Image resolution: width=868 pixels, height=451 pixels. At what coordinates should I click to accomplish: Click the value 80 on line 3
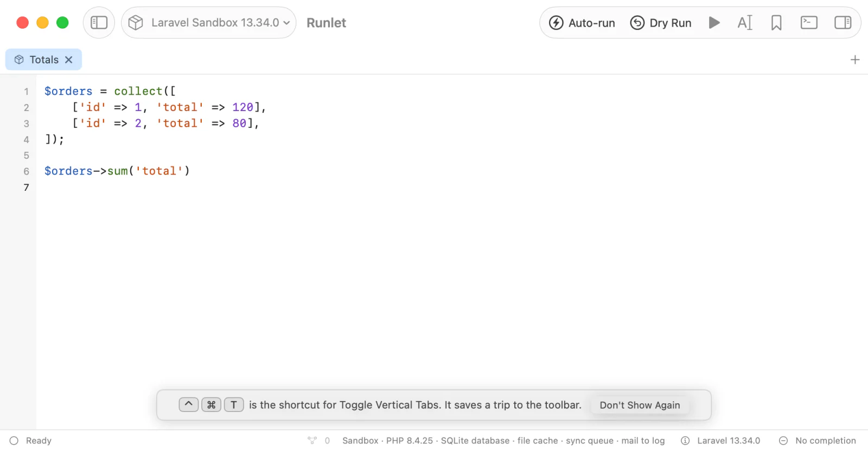239,124
